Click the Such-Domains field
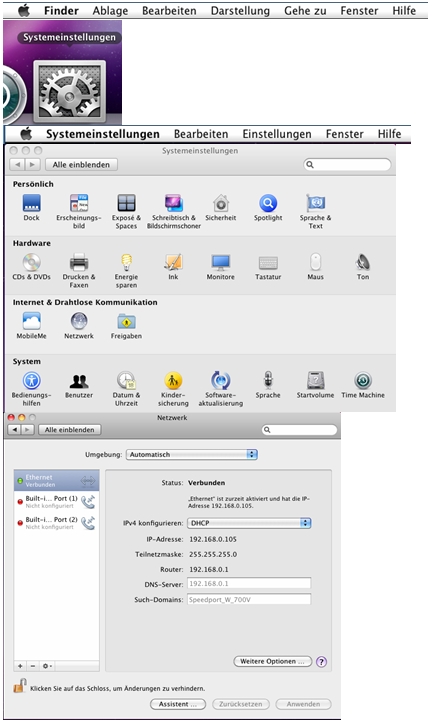This screenshot has width=436, height=726. click(x=249, y=599)
